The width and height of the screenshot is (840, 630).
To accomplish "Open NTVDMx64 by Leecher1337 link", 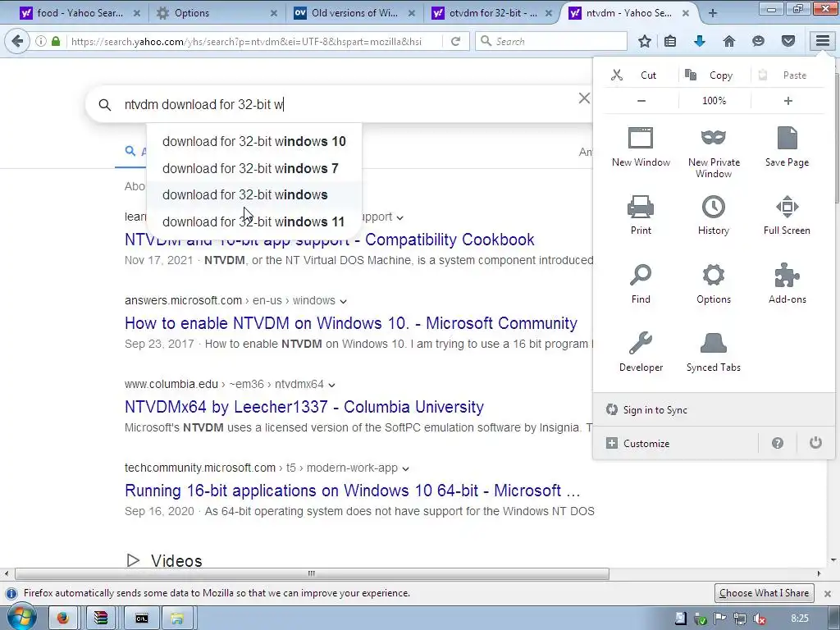I will [304, 407].
